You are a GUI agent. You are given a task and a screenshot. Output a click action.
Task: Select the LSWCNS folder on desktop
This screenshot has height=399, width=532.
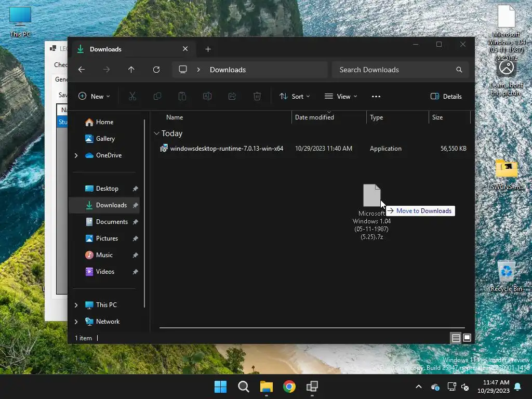pyautogui.click(x=506, y=175)
